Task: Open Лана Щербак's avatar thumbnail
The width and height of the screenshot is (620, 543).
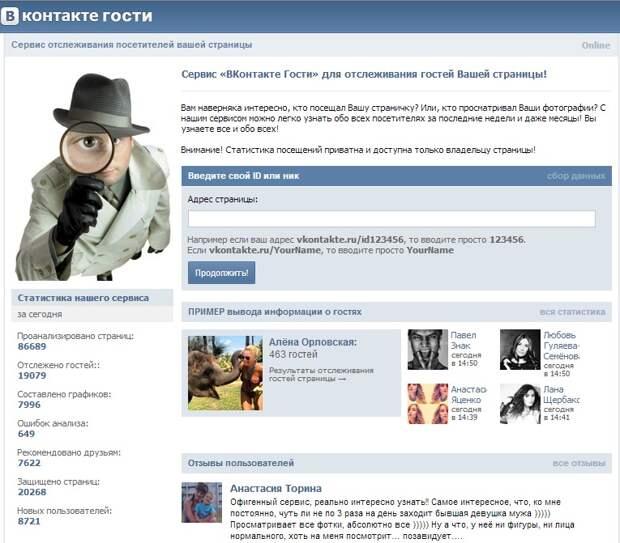Action: (520, 403)
